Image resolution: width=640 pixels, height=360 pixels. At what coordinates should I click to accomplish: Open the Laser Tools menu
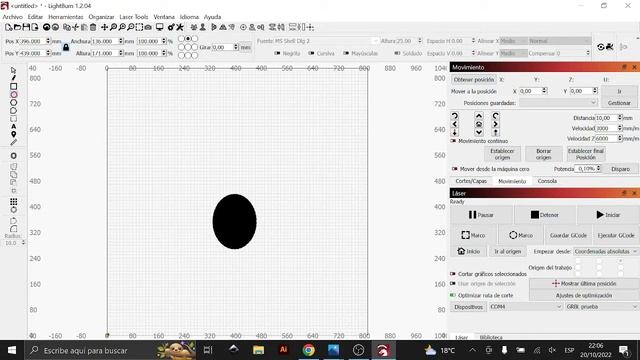click(133, 17)
